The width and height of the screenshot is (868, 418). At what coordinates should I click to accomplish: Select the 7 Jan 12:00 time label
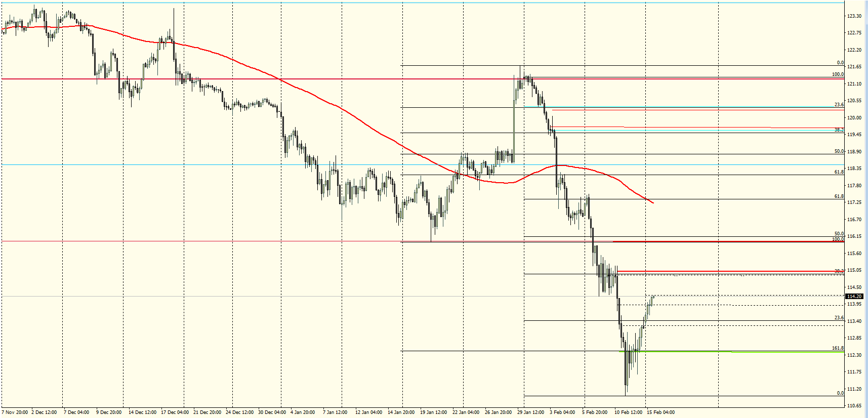pos(335,412)
